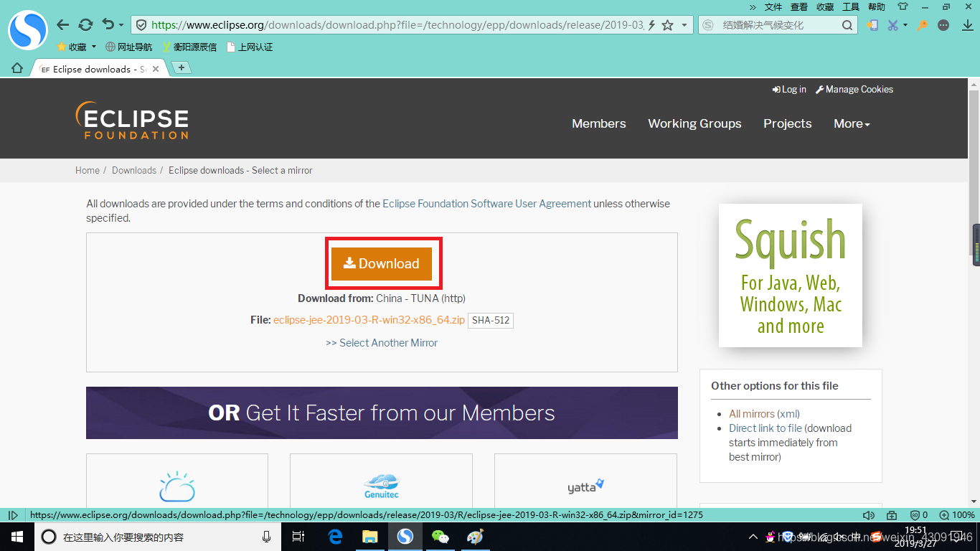Click the scissors screenshot tool icon
Screen dimensions: 980x551
pos(892,25)
